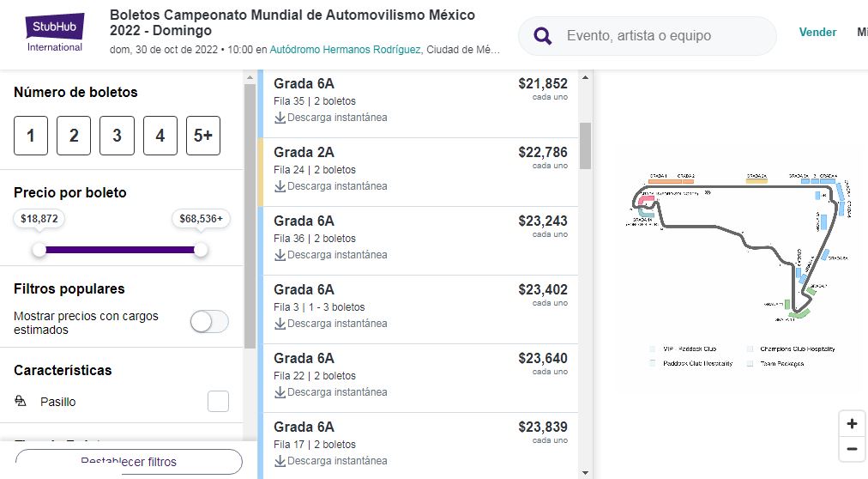This screenshot has width=868, height=479.
Task: Click download icon on Fila 22 listing
Action: pos(280,392)
